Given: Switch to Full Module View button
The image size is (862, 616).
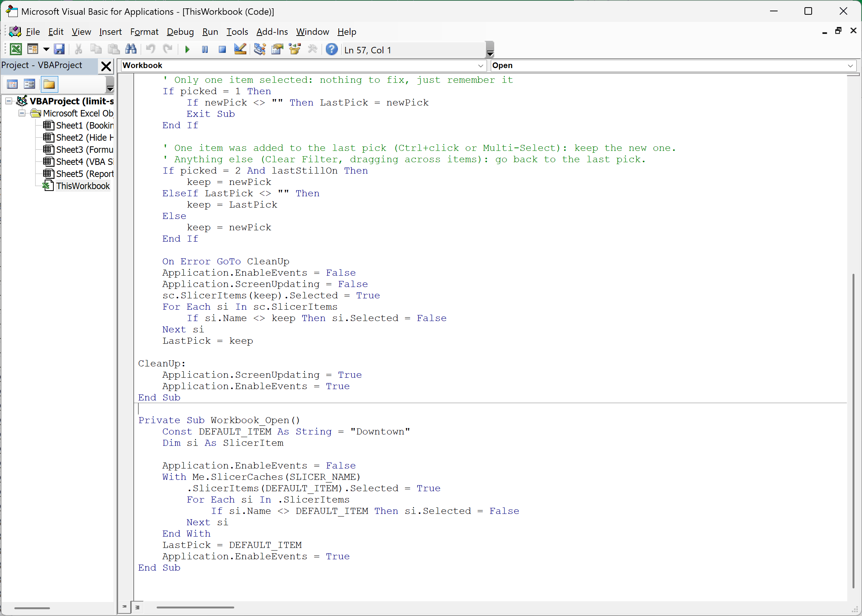Looking at the screenshot, I should coord(137,607).
